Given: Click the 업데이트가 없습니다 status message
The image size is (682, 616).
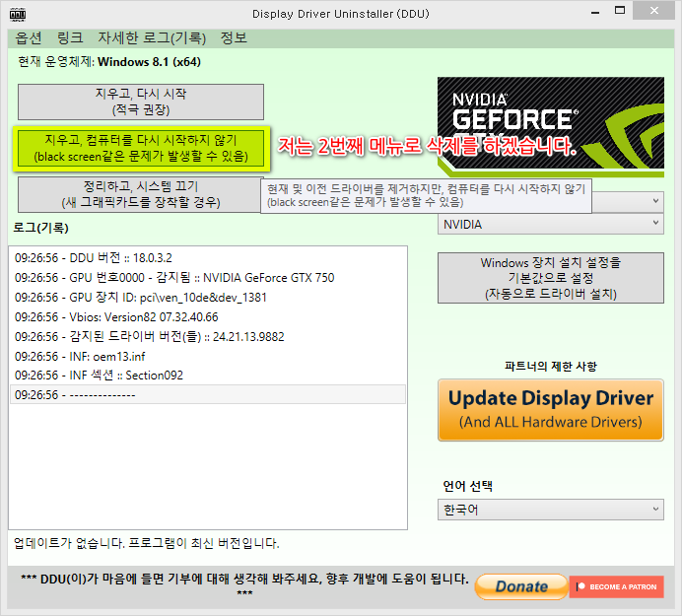Looking at the screenshot, I should coord(147,543).
